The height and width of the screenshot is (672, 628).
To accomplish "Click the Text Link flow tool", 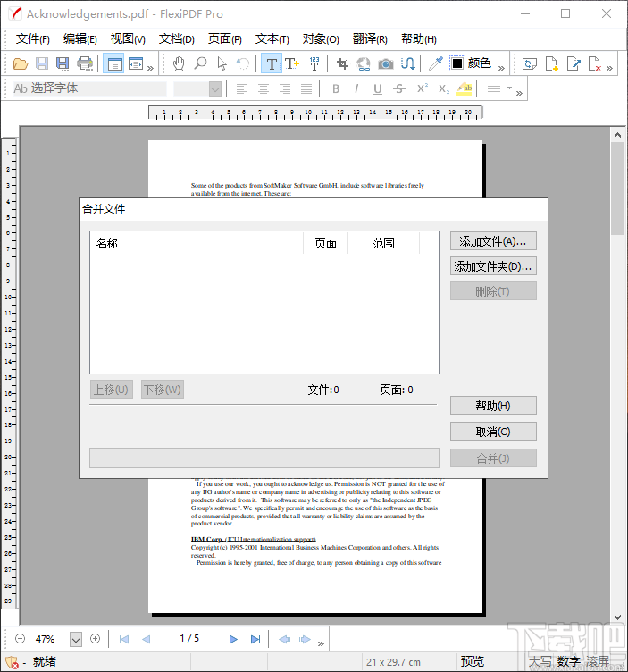I will coord(407,64).
